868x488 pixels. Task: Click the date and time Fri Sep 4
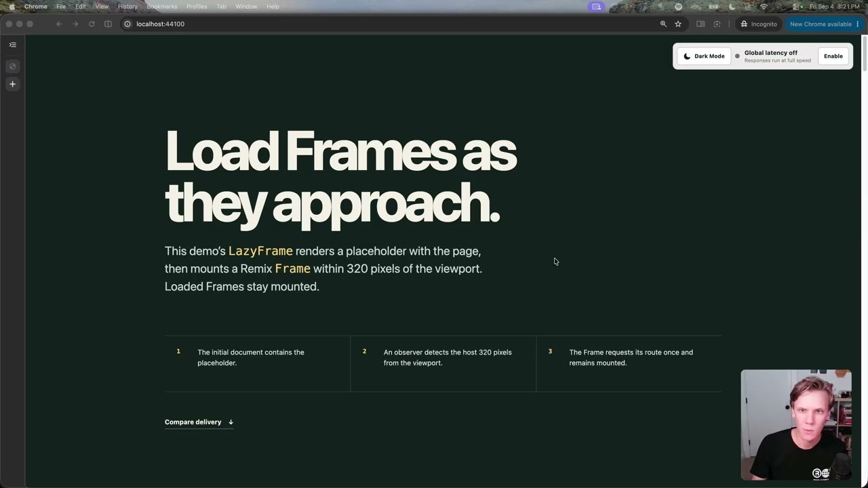[834, 6]
